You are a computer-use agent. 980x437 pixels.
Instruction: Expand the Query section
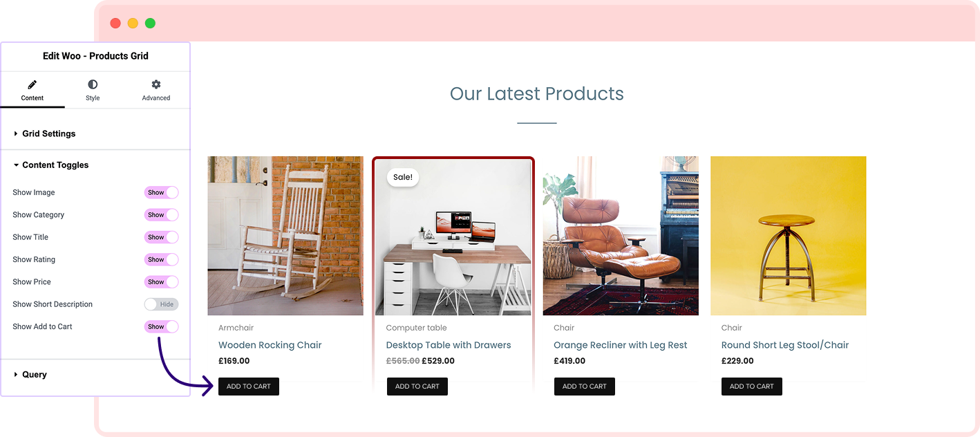95,375
